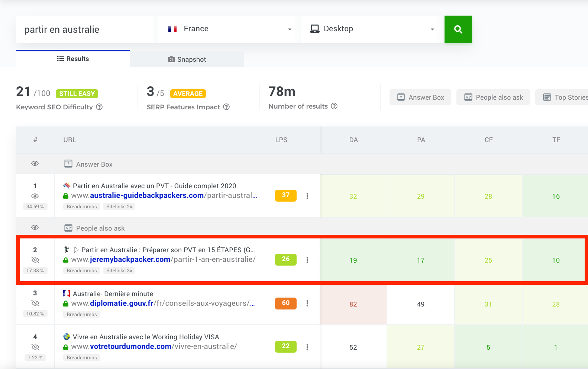Click the green search magnifier button
The width and height of the screenshot is (588, 369).
pyautogui.click(x=458, y=29)
